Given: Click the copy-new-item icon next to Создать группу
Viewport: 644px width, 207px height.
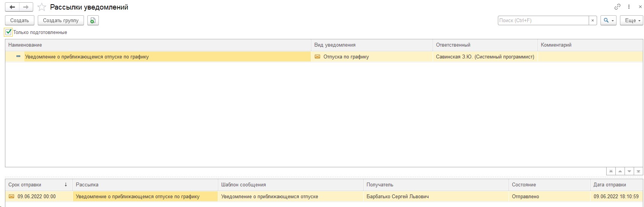Looking at the screenshot, I should [x=93, y=20].
